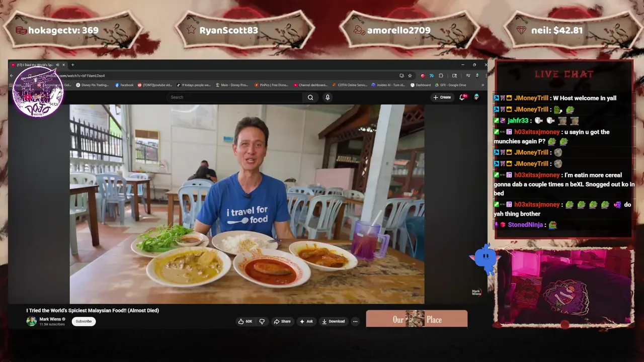Open the YouTube account avatar menu
The width and height of the screenshot is (644, 362).
476,97
